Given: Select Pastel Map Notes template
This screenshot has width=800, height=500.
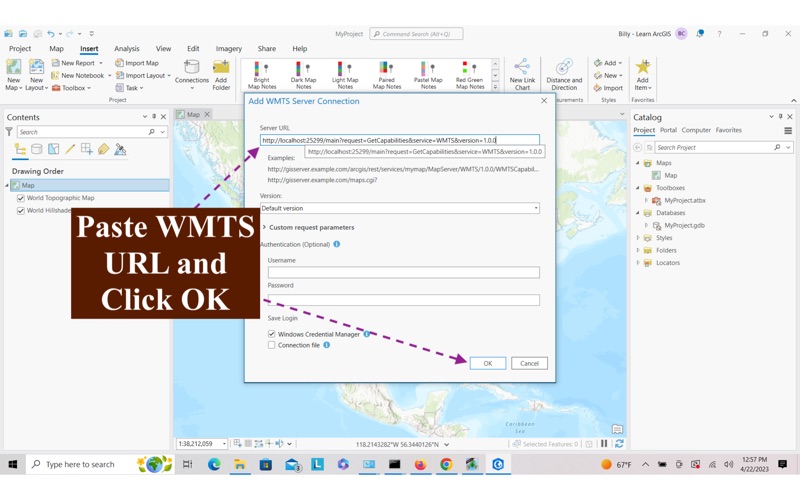Looking at the screenshot, I should coord(428,75).
